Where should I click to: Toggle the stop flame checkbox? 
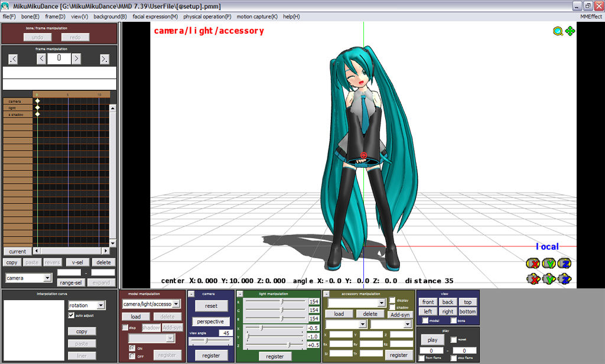click(x=454, y=358)
